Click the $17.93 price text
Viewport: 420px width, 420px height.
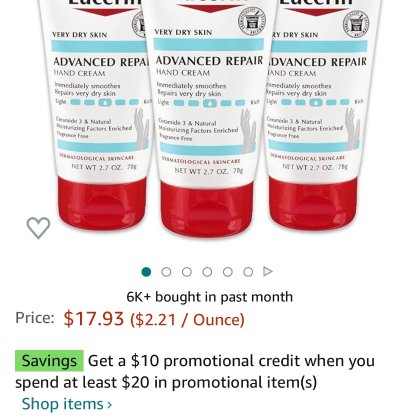tap(94, 318)
